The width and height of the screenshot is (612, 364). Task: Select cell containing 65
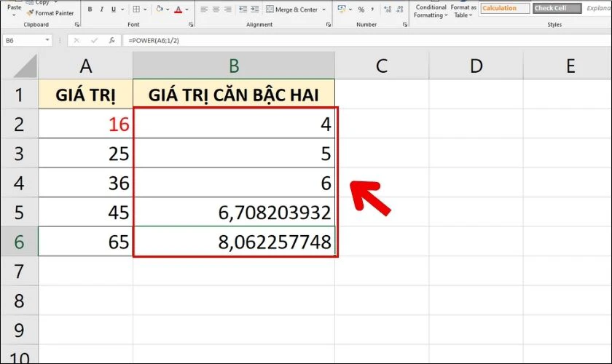(x=85, y=242)
